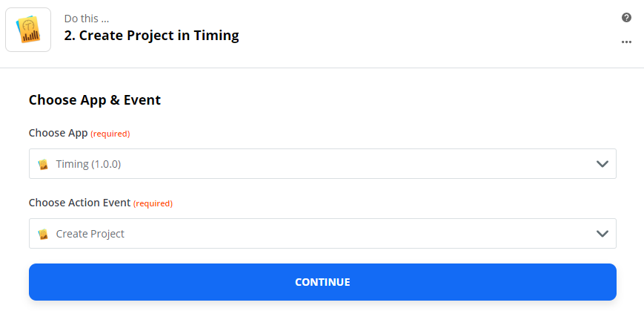Click the "Choose App & Event" section heading
The width and height of the screenshot is (644, 311).
point(95,100)
